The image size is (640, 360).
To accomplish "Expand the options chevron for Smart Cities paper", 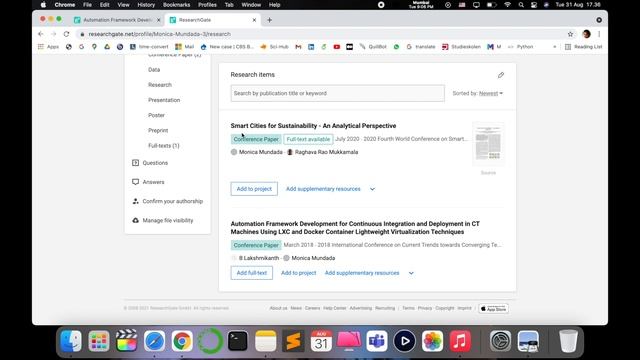I will pyautogui.click(x=372, y=189).
